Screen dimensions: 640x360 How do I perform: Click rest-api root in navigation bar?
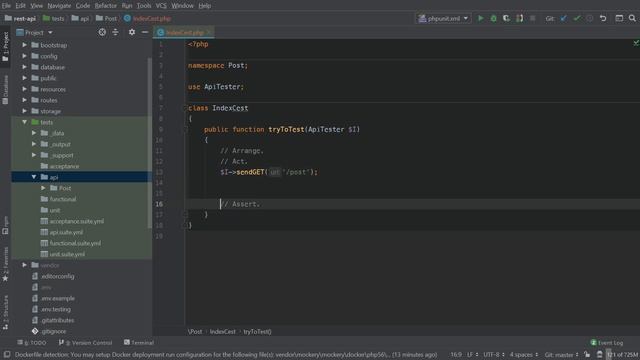coord(20,18)
